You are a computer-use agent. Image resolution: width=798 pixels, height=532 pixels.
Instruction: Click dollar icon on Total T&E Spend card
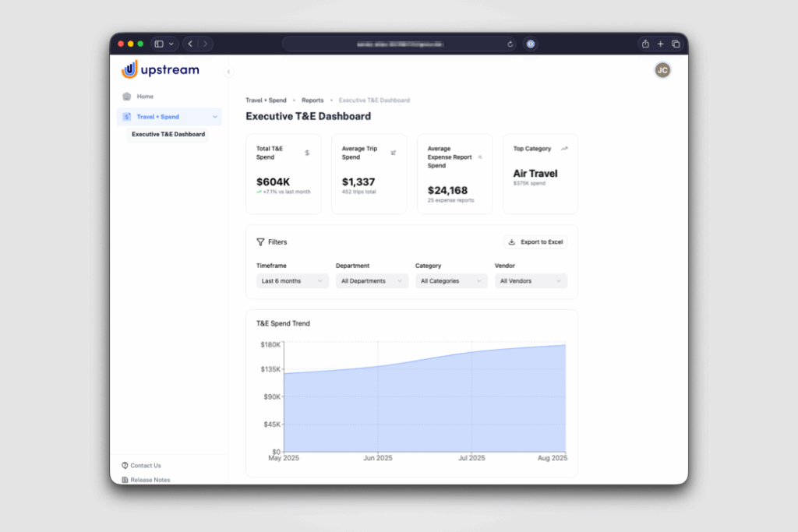[x=307, y=153]
